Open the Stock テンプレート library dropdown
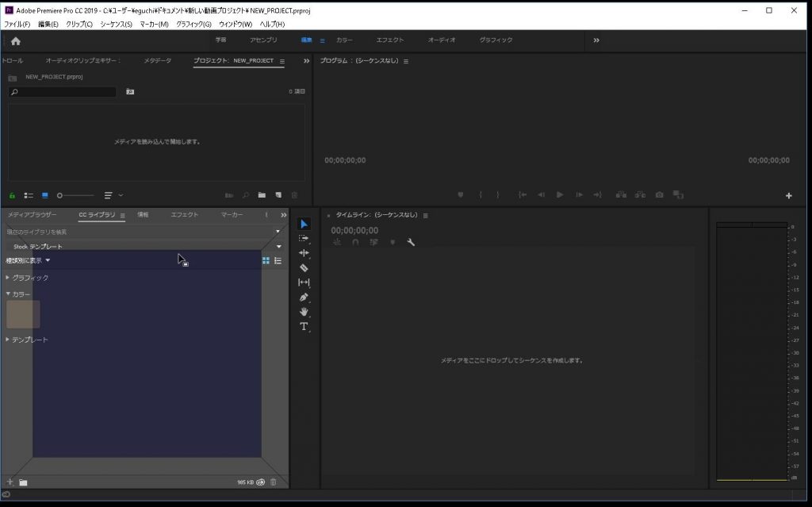Viewport: 812px width, 507px height. pyautogui.click(x=278, y=247)
